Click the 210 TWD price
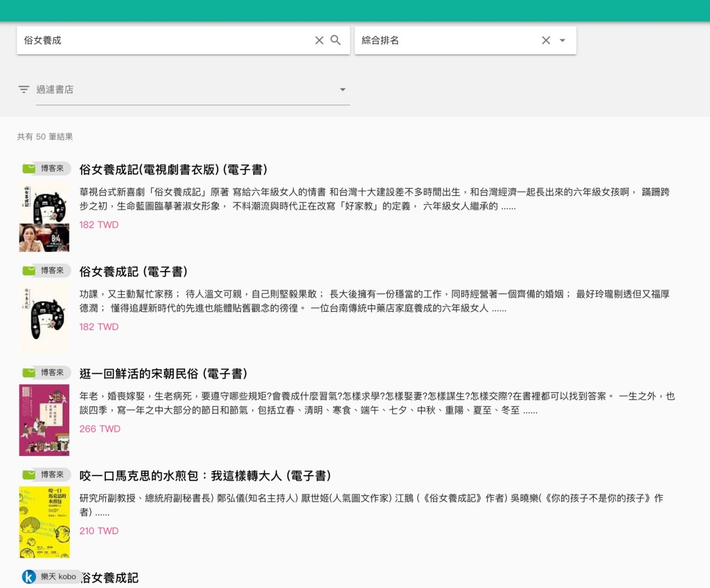The width and height of the screenshot is (710, 588). pos(99,531)
